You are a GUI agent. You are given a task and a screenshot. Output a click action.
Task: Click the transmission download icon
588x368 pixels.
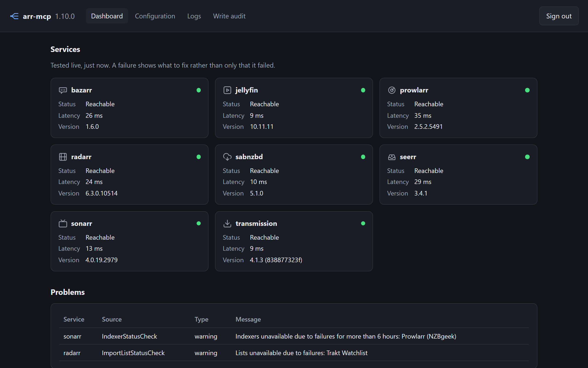(227, 223)
